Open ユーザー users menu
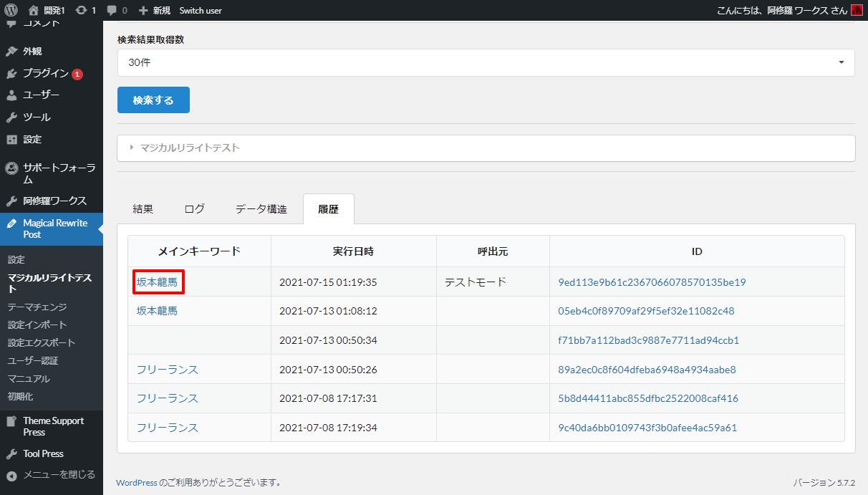Image resolution: width=868 pixels, height=495 pixels. click(x=41, y=95)
